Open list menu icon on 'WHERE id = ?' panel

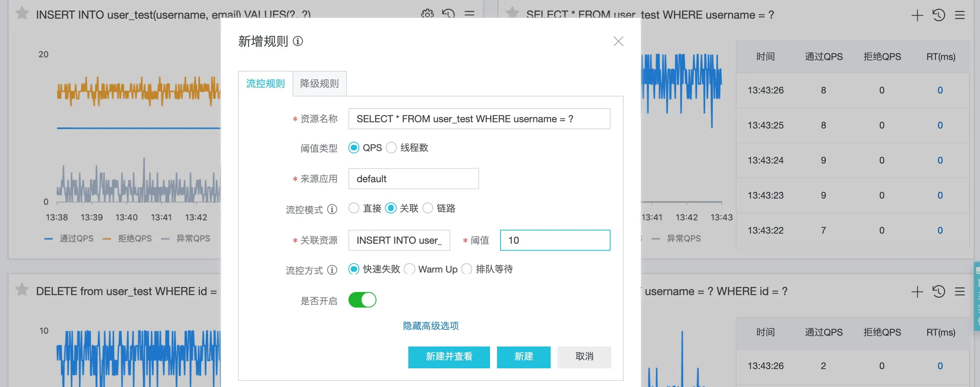[960, 292]
